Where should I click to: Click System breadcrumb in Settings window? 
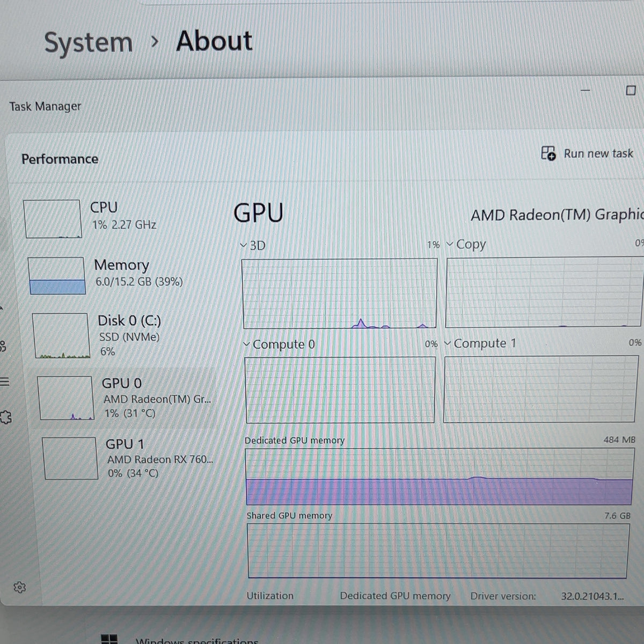88,42
